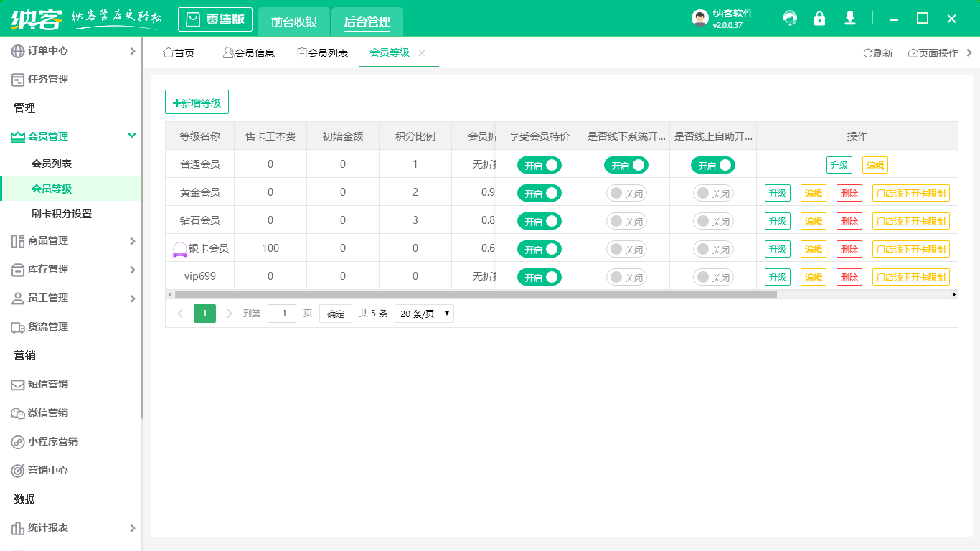Image resolution: width=980 pixels, height=551 pixels.
Task: Open the customer service headset icon in titlebar
Action: 789,18
